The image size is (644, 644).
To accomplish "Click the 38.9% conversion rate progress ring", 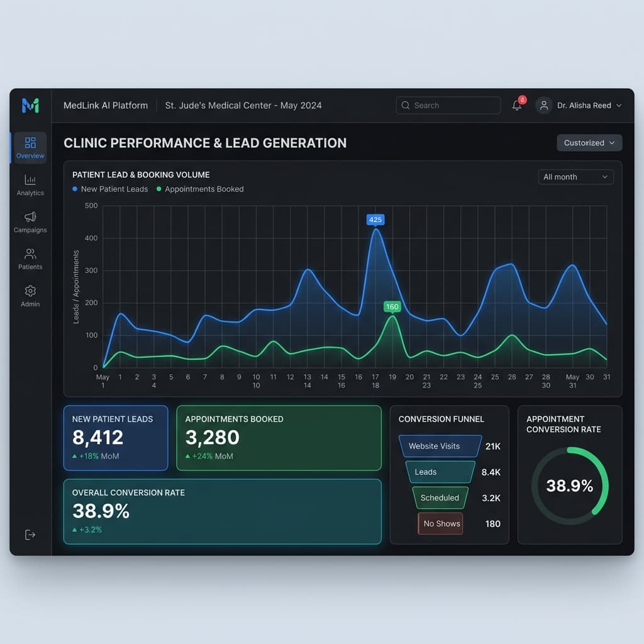I will coord(570,486).
